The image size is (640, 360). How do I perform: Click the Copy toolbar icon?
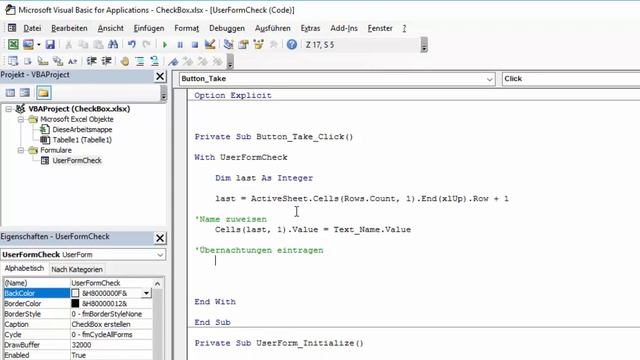[83, 44]
